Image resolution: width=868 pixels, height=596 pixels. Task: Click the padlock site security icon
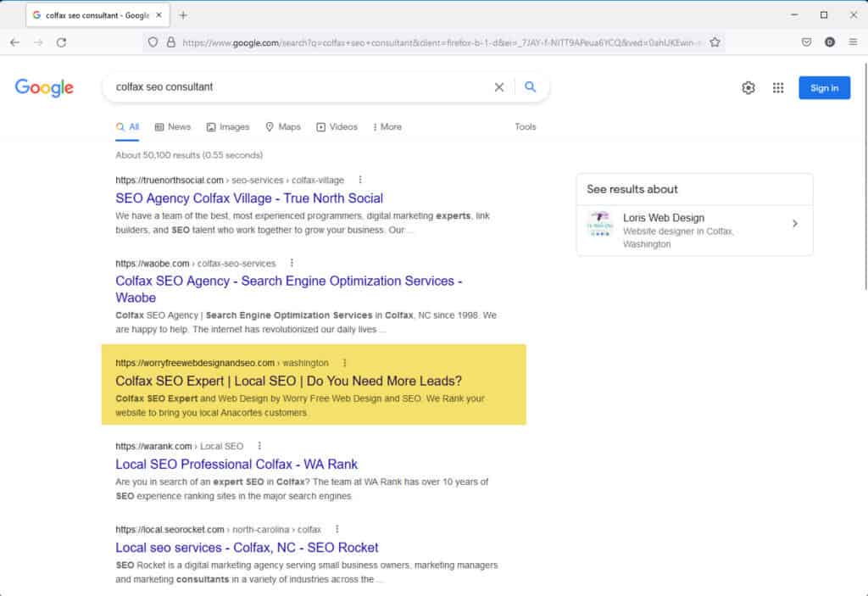click(171, 42)
